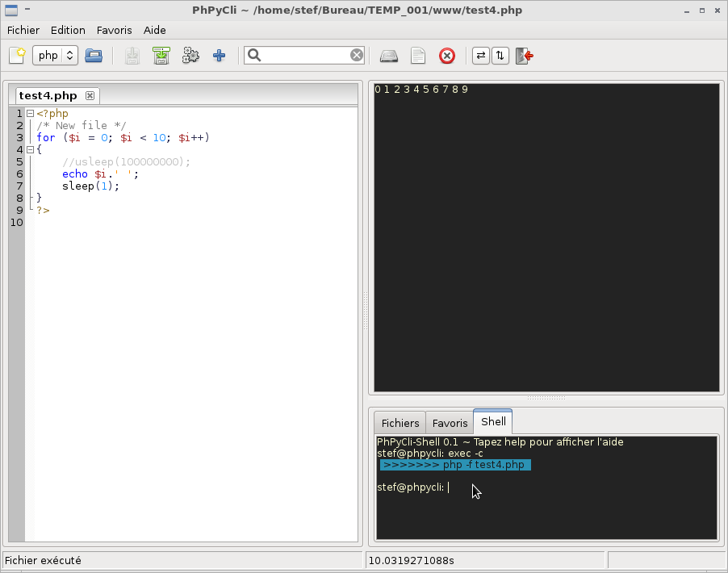This screenshot has width=728, height=573.
Task: Collapse the for-loop fold at line 4
Action: click(x=30, y=150)
